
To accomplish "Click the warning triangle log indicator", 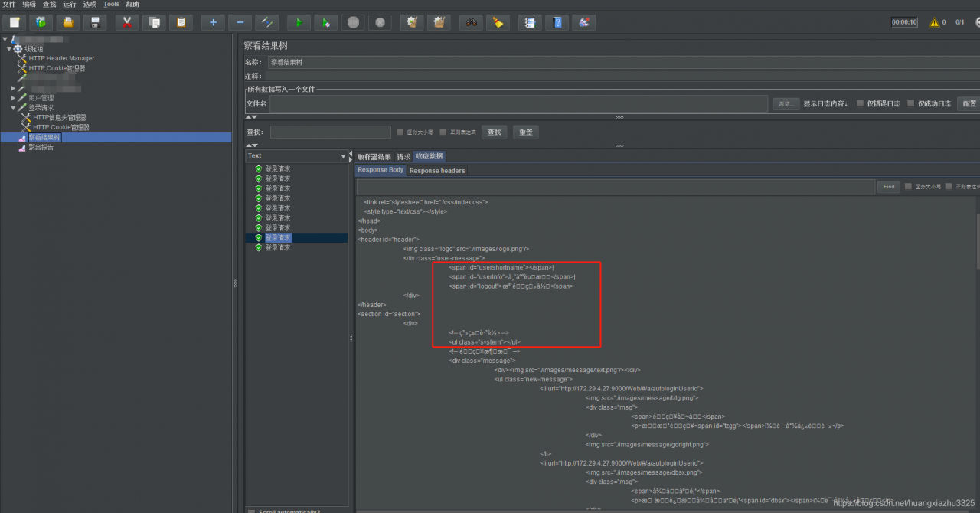I will point(934,22).
